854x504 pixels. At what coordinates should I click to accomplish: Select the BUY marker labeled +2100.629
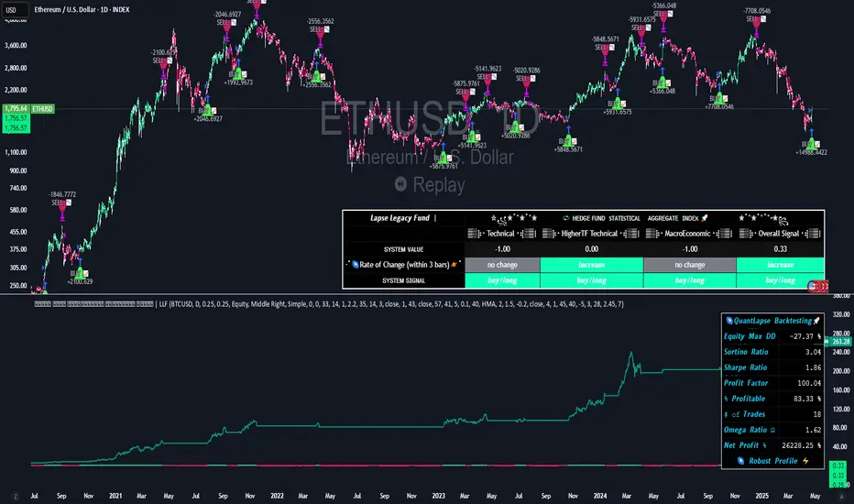click(x=80, y=273)
